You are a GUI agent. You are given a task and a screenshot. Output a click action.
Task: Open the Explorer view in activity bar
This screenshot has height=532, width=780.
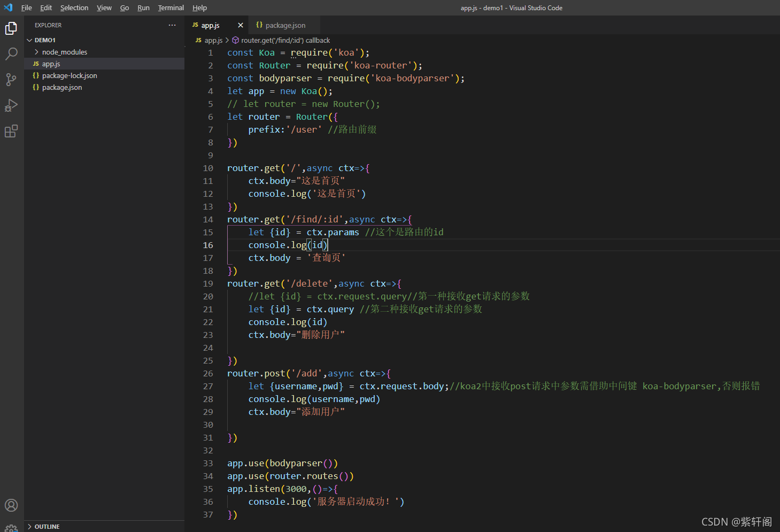[x=11, y=28]
